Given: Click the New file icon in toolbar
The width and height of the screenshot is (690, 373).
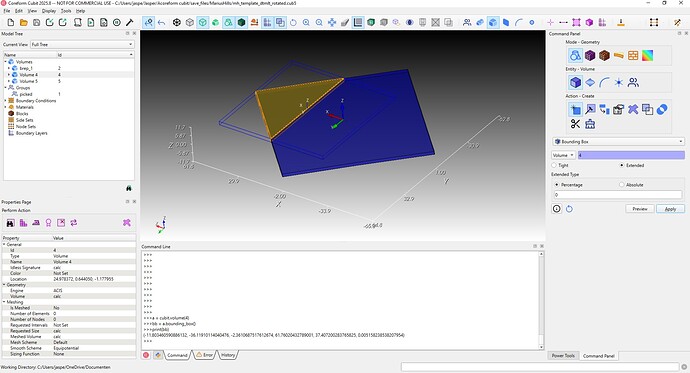Looking at the screenshot, I should pyautogui.click(x=11, y=22).
